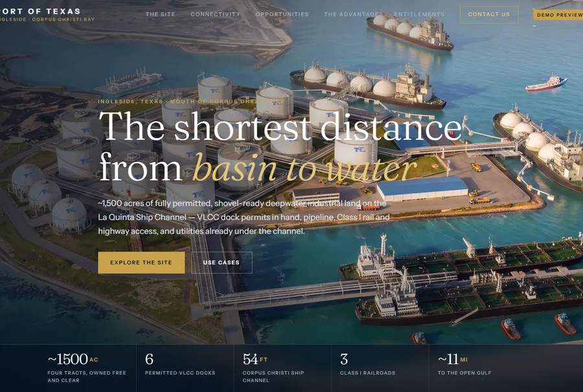Viewport: 583px width, 392px height.
Task: Open the Use Cases button
Action: 222,262
